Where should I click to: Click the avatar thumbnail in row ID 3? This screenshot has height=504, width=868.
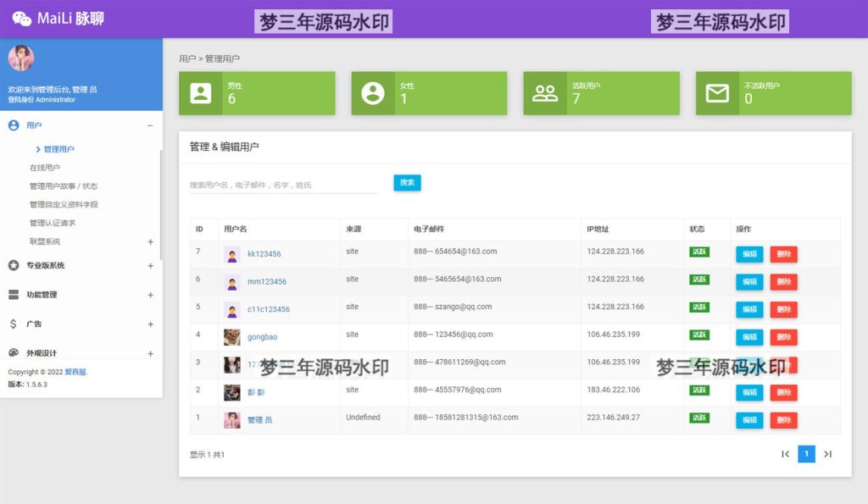click(x=232, y=365)
